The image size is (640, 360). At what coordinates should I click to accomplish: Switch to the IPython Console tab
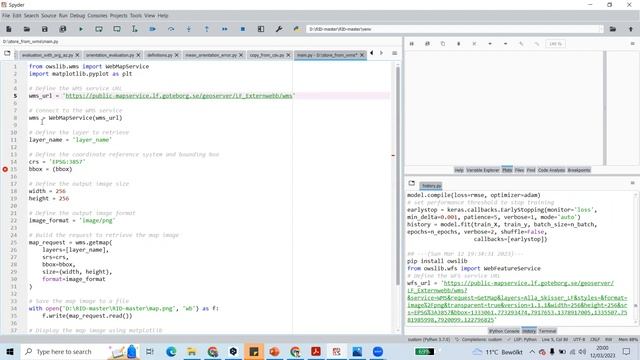tap(504, 331)
